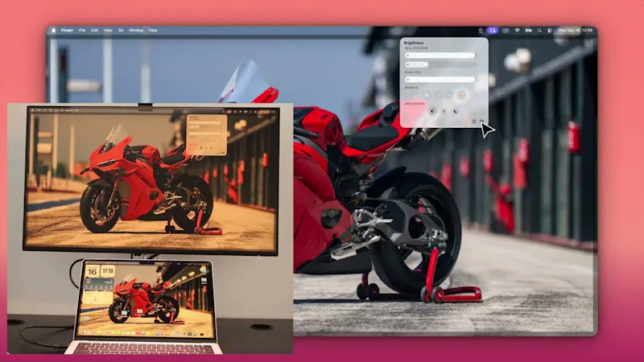This screenshot has width=644, height=362.
Task: Select the moon preset under Presets
Action: [427, 95]
